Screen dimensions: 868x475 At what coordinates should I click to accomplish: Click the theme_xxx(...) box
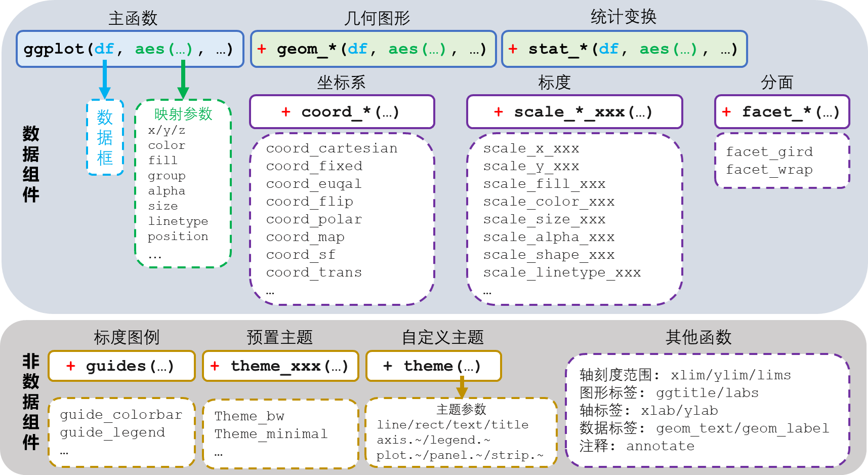280,366
